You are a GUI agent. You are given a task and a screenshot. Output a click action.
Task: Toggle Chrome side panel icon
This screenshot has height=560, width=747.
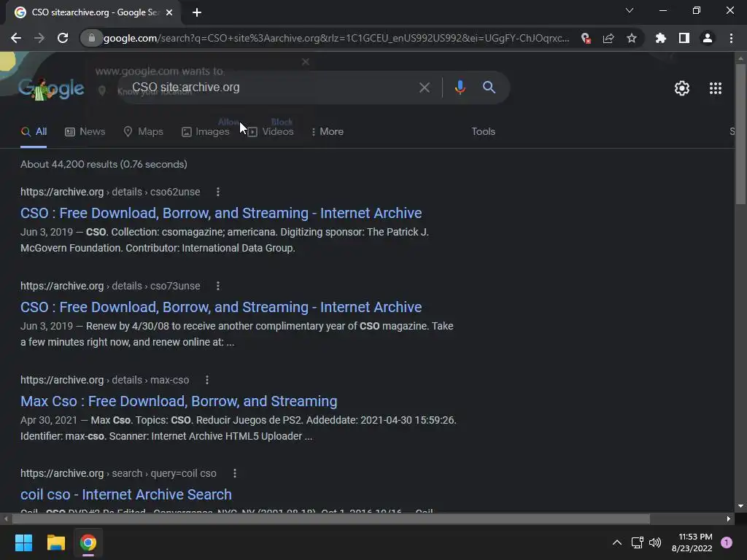pyautogui.click(x=684, y=38)
